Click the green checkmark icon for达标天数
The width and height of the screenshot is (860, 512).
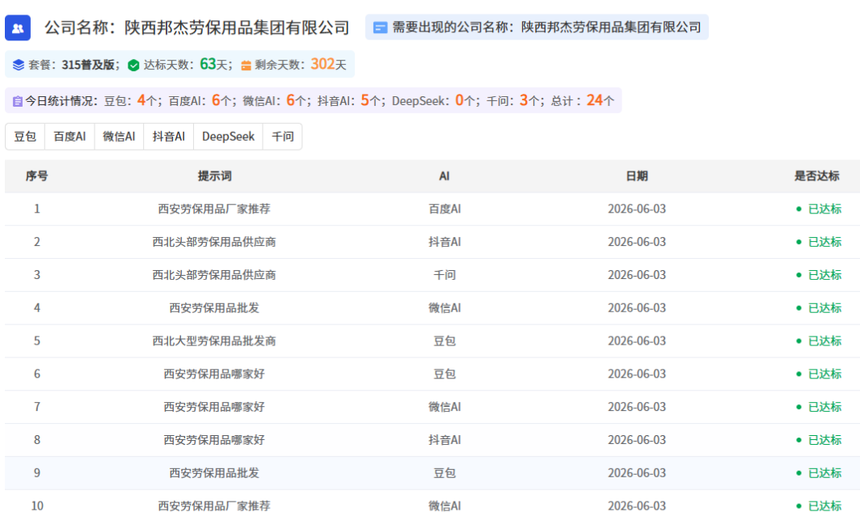pos(133,65)
